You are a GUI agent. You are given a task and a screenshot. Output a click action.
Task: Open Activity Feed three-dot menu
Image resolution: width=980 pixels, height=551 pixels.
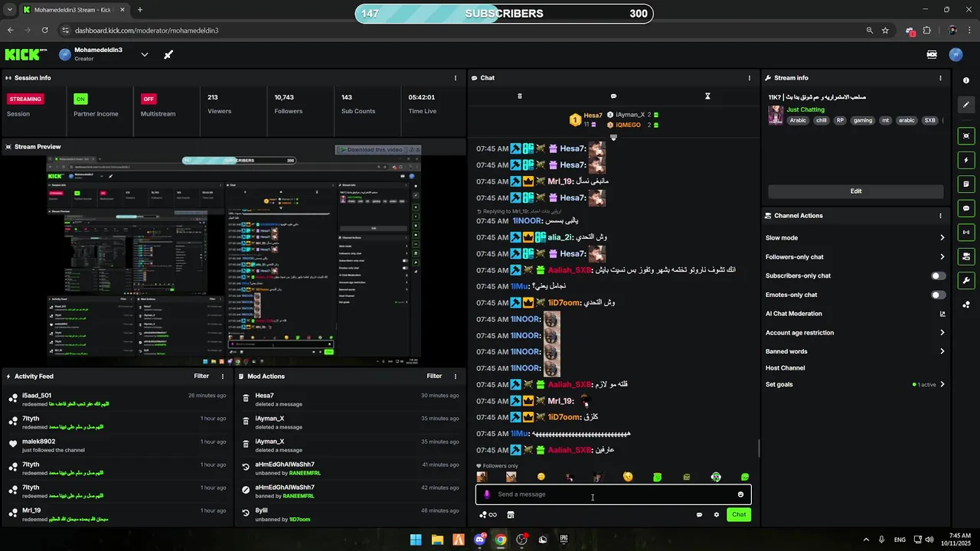coord(223,377)
